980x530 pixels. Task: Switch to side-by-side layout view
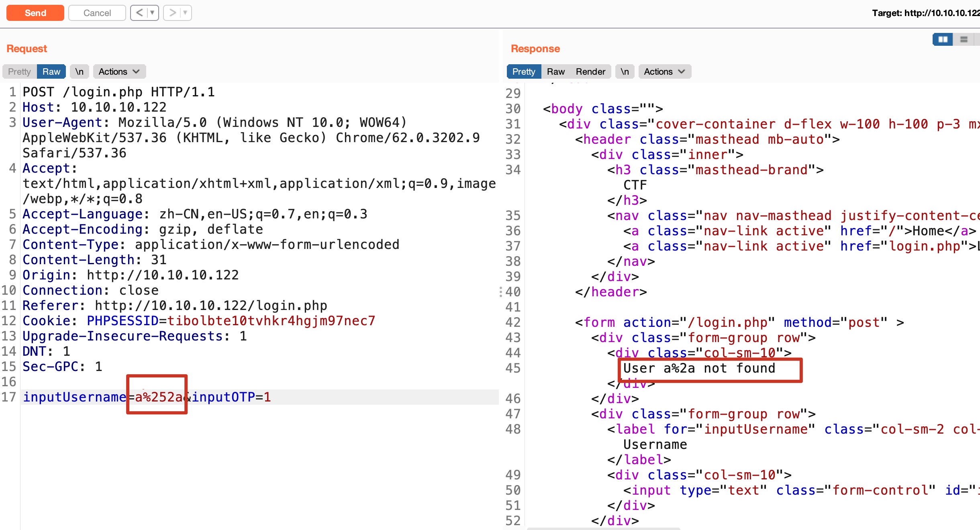[942, 39]
